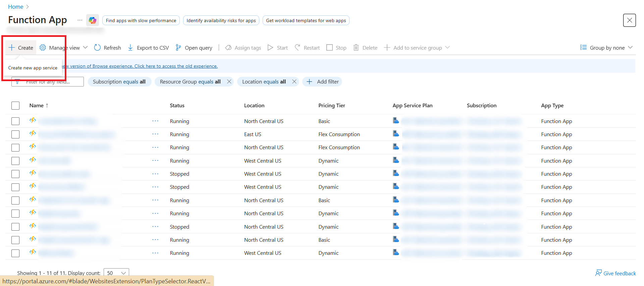Click the Restart toolbar command
Image resolution: width=644 pixels, height=286 pixels.
pos(307,48)
